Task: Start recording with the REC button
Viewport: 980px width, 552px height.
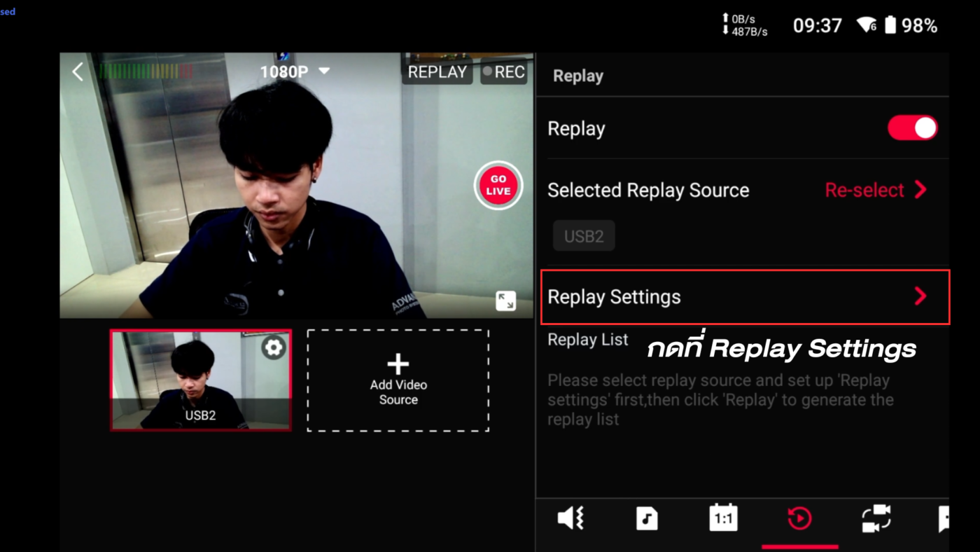Action: click(504, 71)
